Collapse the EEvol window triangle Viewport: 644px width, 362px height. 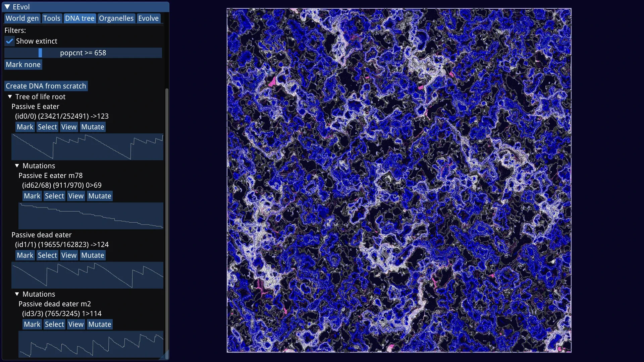[7, 7]
